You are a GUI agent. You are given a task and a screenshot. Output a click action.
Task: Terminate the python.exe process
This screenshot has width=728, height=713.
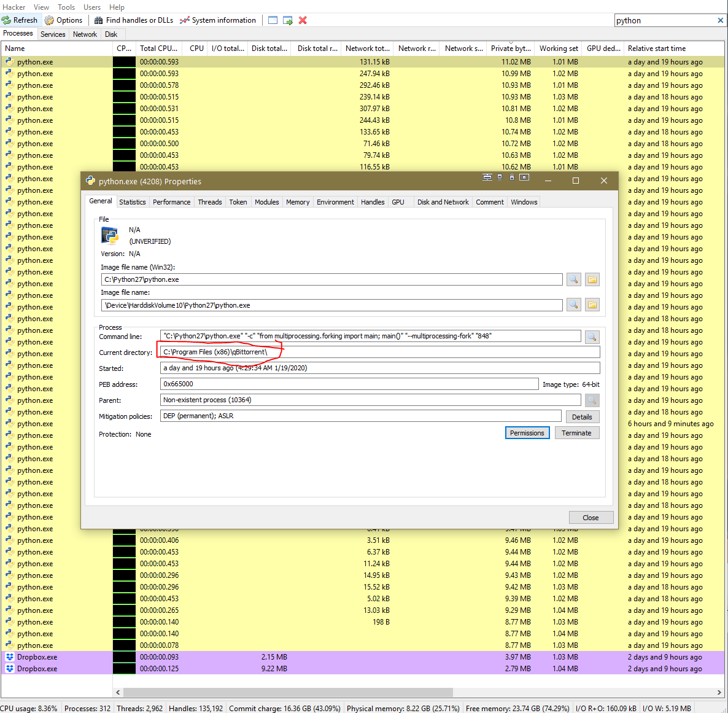[576, 432]
